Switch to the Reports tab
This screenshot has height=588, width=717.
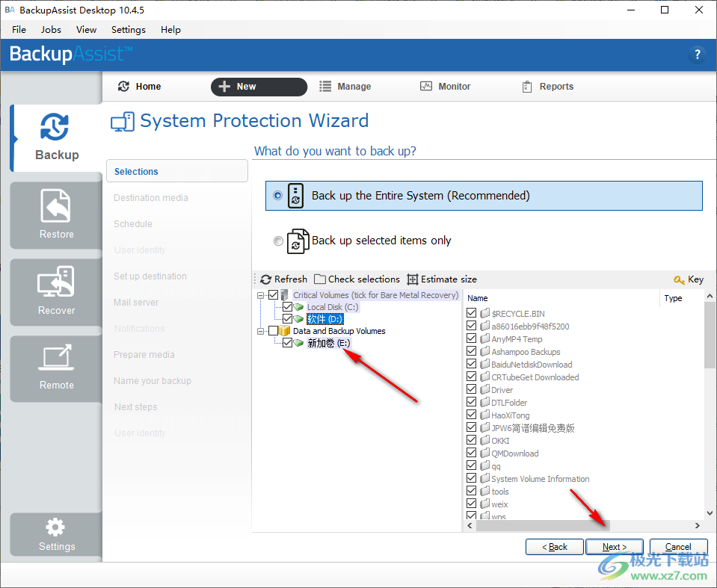[x=548, y=87]
